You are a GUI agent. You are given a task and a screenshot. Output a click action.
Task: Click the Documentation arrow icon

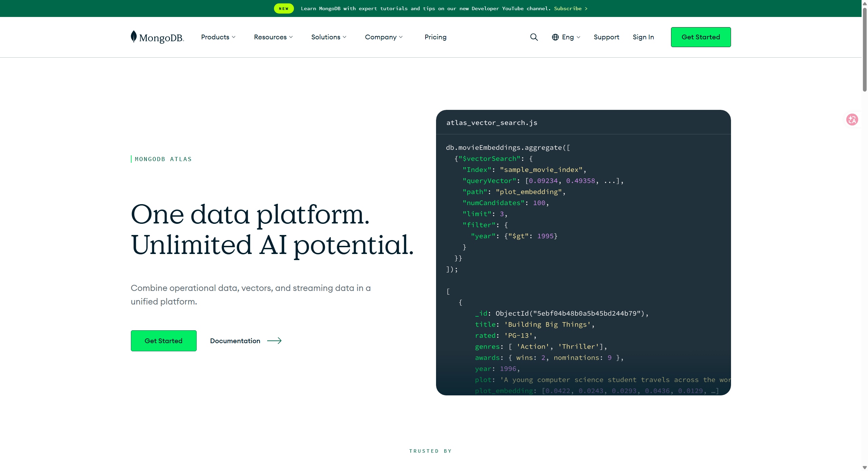[274, 341]
